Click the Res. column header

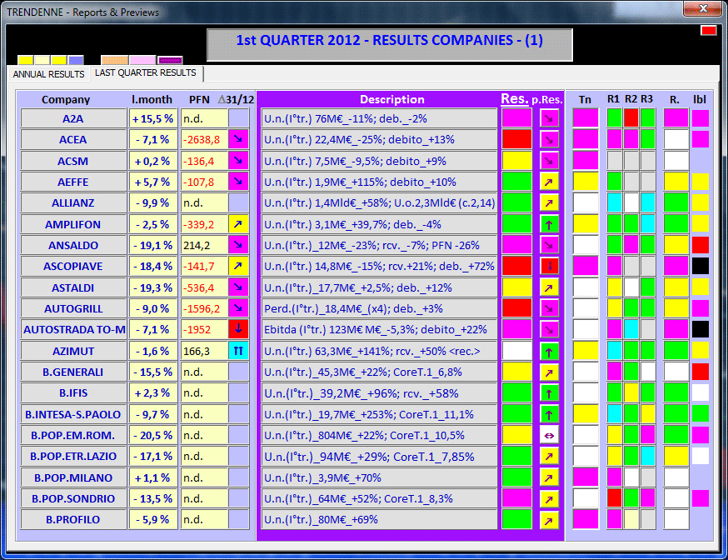pos(515,99)
